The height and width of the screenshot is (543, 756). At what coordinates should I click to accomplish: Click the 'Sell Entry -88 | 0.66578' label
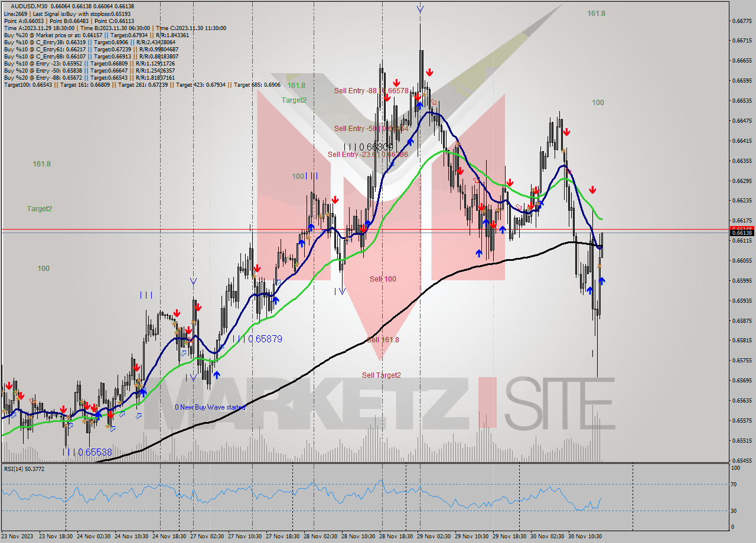click(371, 90)
